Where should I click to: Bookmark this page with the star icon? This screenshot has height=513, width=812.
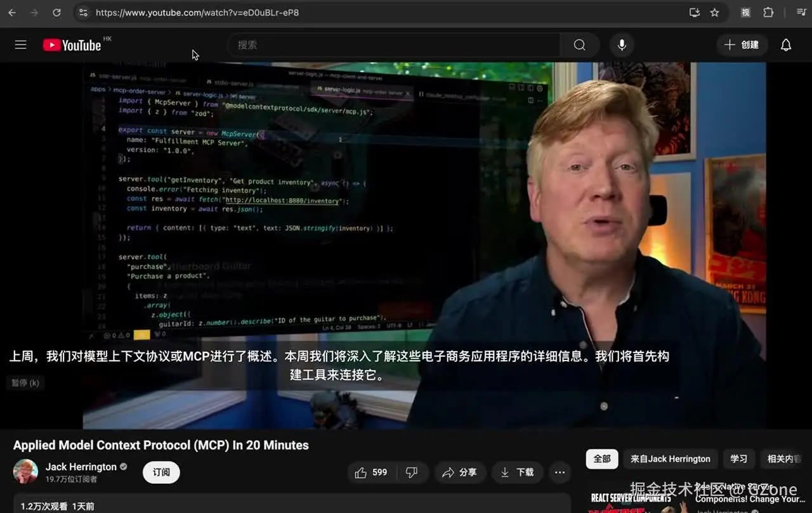(x=715, y=13)
